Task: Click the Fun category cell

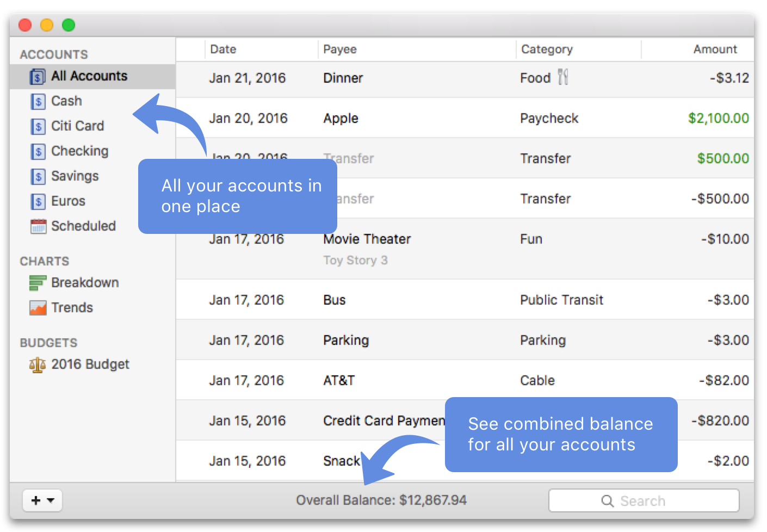Action: [531, 239]
